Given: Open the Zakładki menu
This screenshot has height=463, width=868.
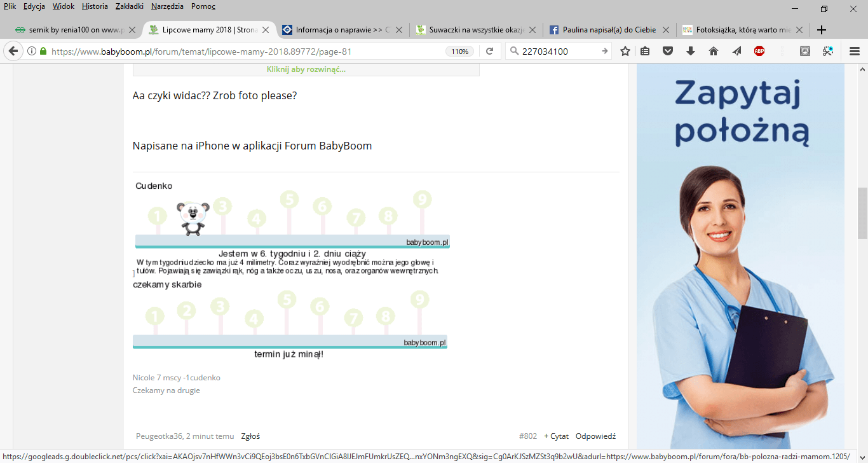Looking at the screenshot, I should (129, 6).
